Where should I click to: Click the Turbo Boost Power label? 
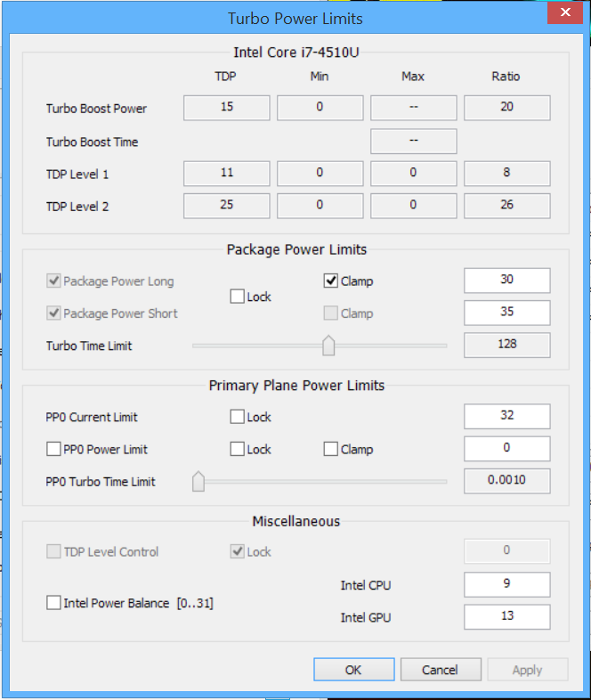[x=96, y=109]
